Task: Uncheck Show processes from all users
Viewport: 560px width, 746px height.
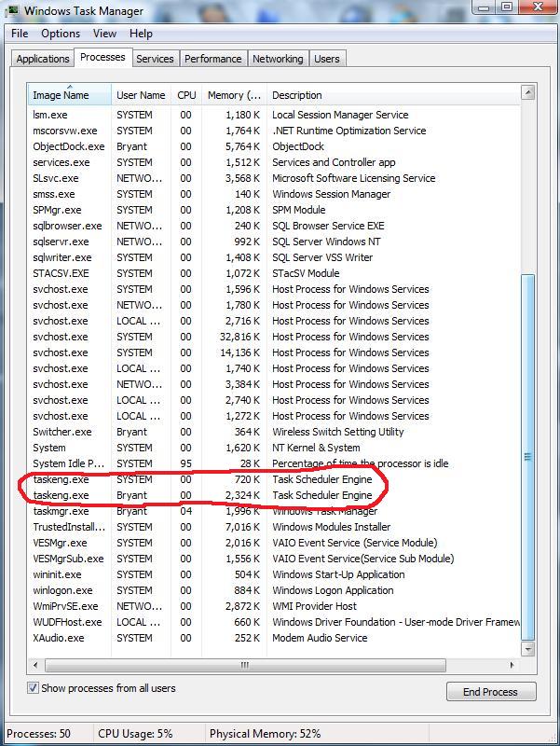Action: pyautogui.click(x=33, y=688)
